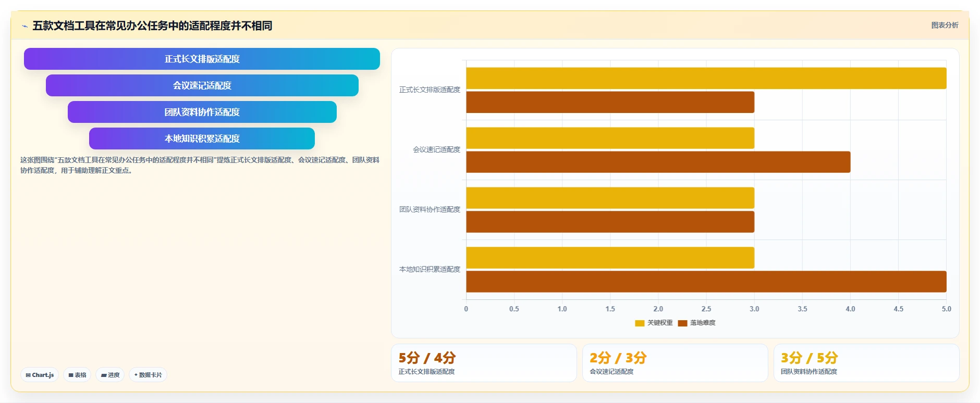
Task: Click the x-axis tick 0
Action: (x=466, y=309)
